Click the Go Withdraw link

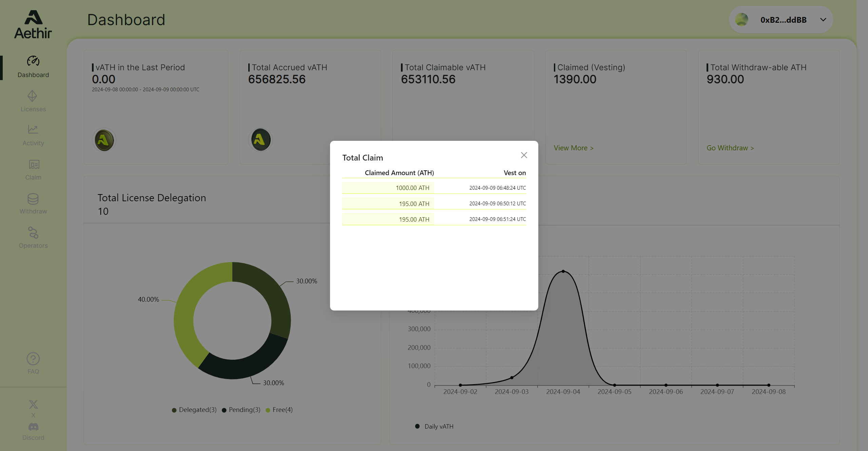[730, 148]
